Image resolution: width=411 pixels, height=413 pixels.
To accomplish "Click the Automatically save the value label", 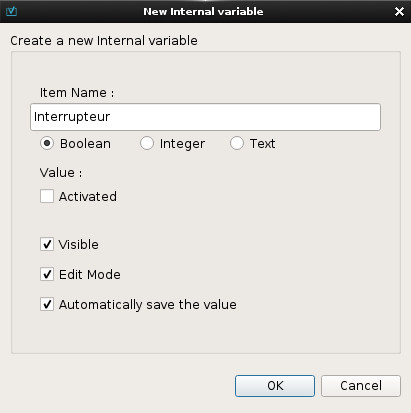I will point(148,305).
